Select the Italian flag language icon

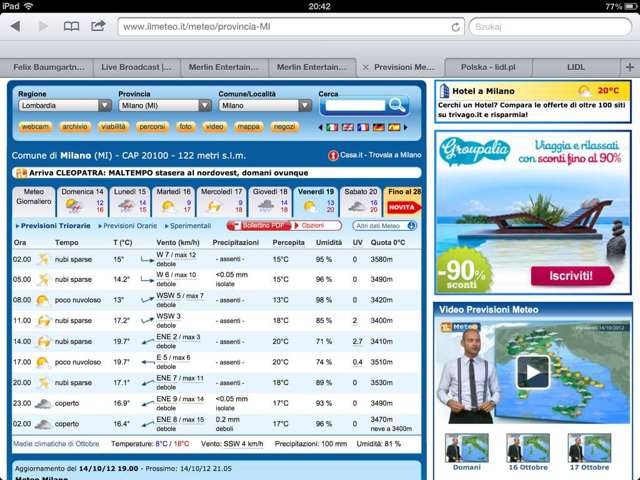(x=332, y=127)
